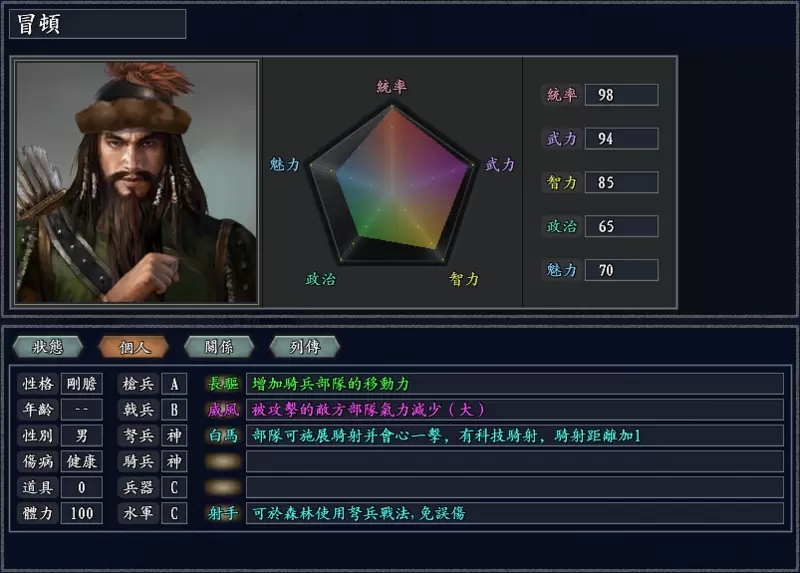The image size is (800, 573).
Task: Click the 騎兵 aptitude rank 神
Action: 174,461
